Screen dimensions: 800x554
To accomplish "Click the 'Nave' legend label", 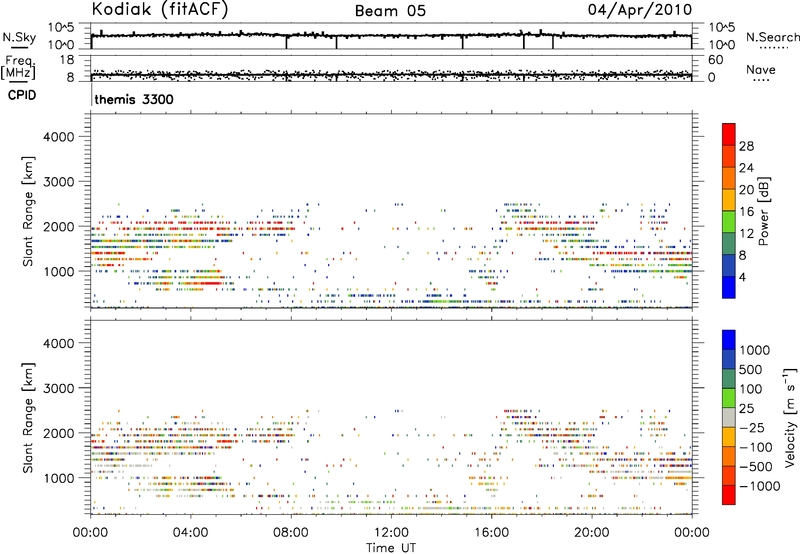I will (x=761, y=70).
